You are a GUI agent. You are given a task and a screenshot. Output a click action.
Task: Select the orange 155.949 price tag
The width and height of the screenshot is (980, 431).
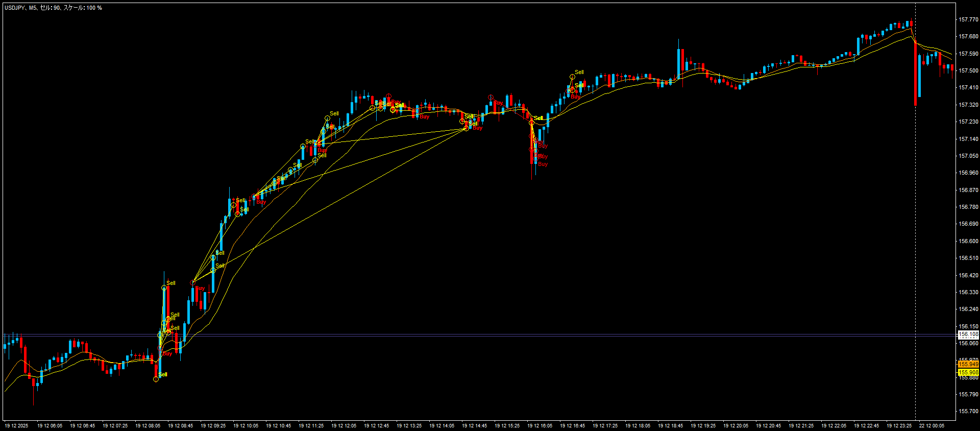pos(968,364)
